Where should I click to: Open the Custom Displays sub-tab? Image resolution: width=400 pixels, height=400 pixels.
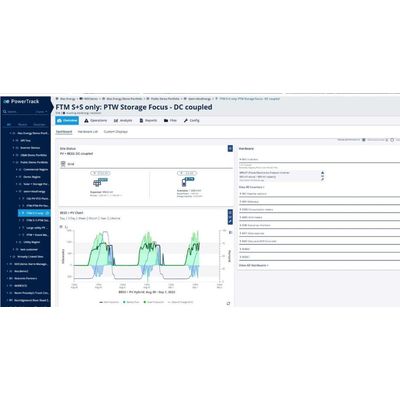[116, 132]
